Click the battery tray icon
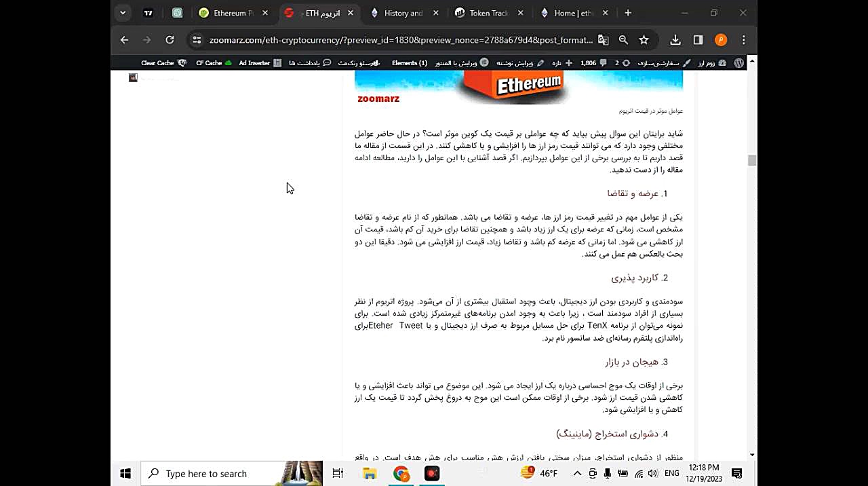 [623, 474]
